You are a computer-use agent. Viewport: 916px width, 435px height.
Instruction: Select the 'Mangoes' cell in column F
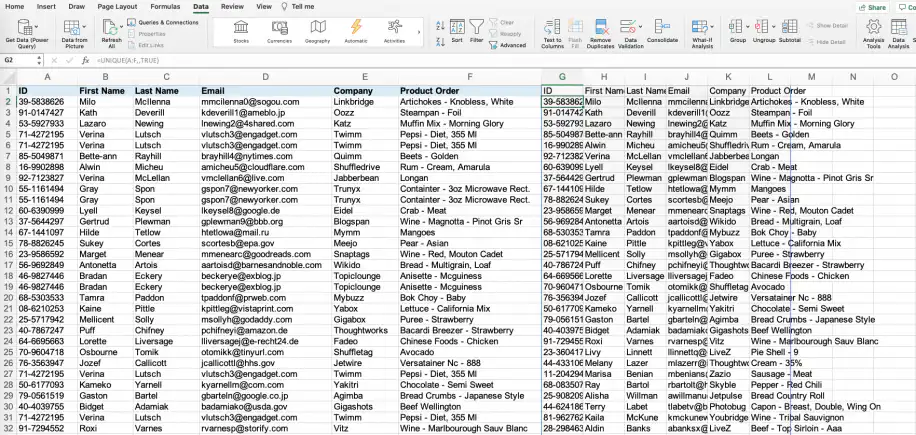click(x=470, y=232)
